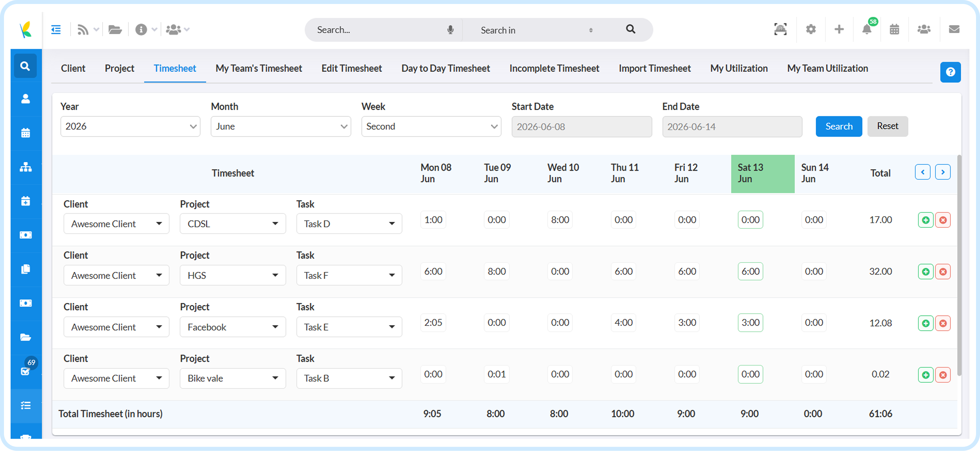The height and width of the screenshot is (451, 980).
Task: Click the Start Date field
Action: click(x=581, y=127)
